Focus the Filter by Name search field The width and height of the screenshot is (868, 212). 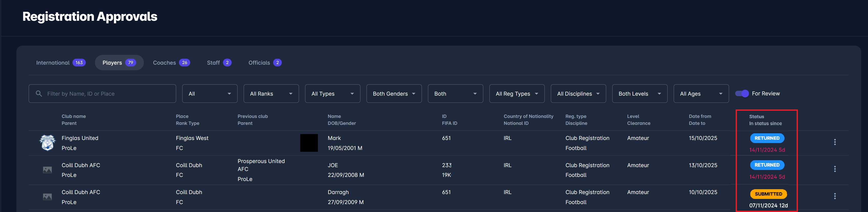108,94
